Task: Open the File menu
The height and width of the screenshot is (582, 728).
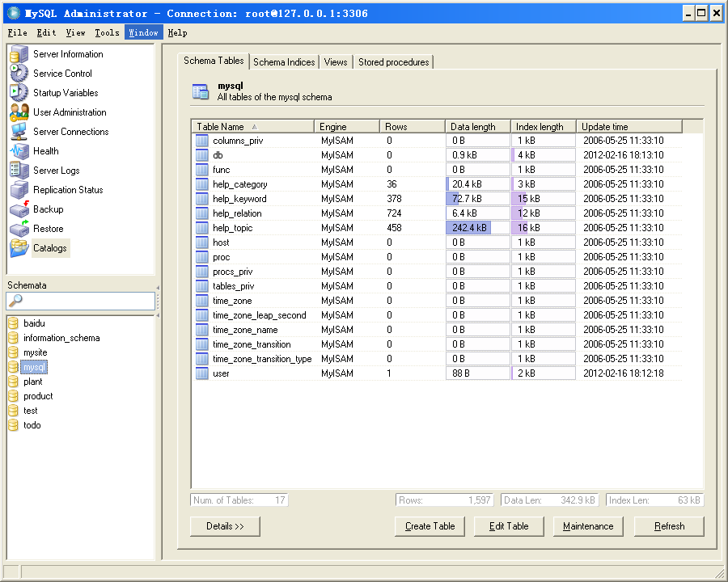Action: click(18, 32)
